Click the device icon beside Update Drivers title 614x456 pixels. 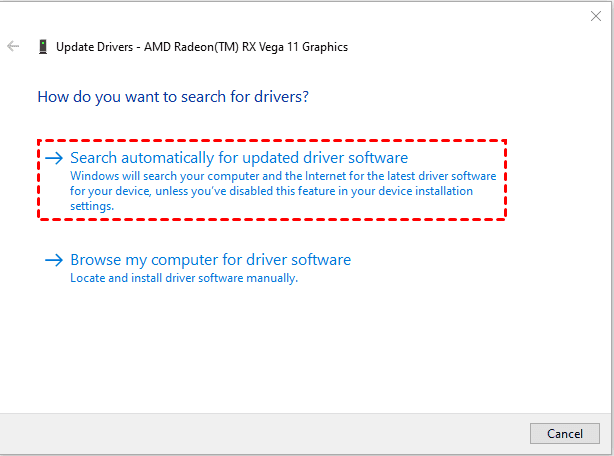tap(42, 46)
